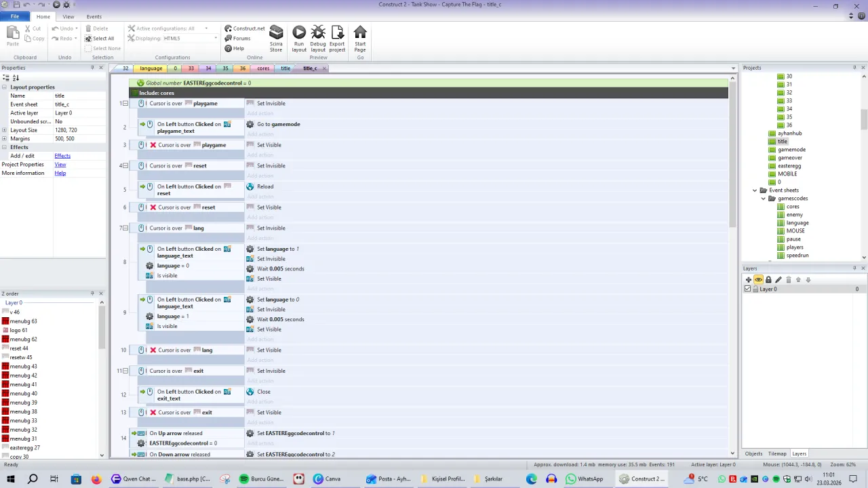868x488 pixels.
Task: Click the Run layout icon
Action: 299,39
